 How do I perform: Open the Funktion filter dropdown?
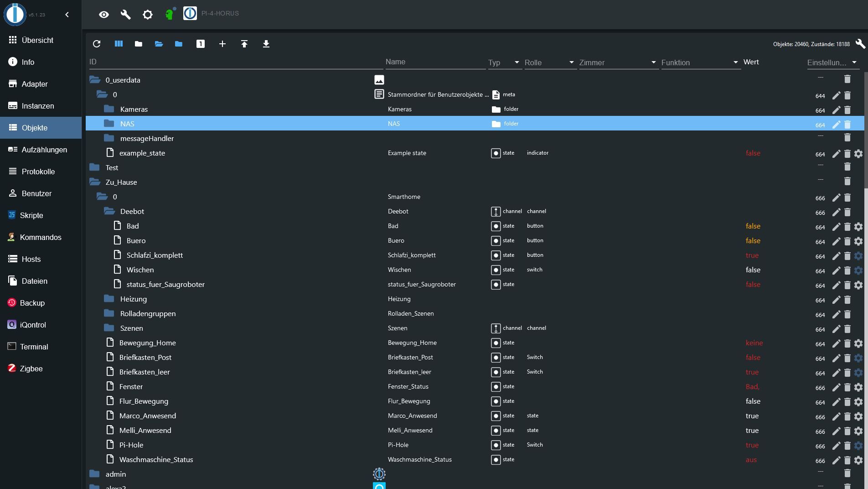coord(700,62)
